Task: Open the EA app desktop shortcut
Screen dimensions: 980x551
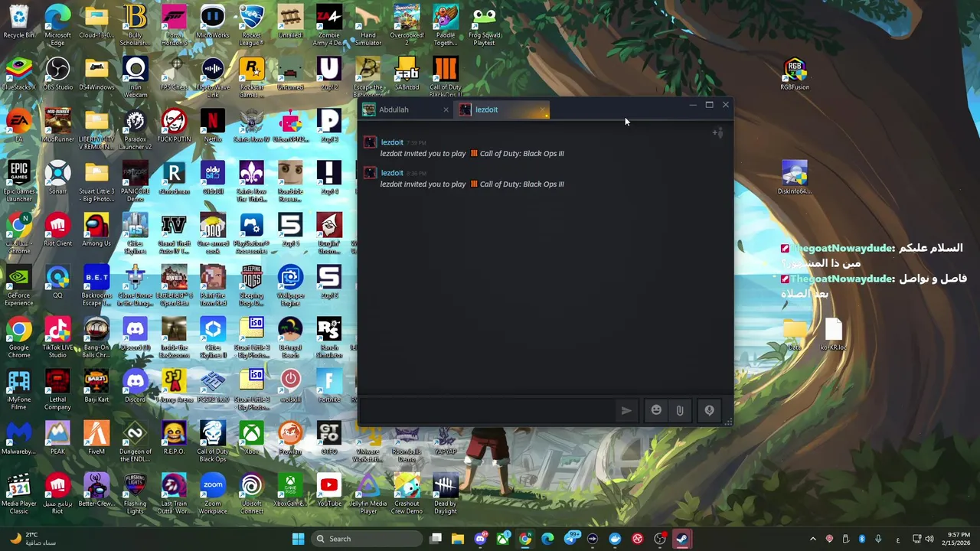Action: (x=19, y=127)
